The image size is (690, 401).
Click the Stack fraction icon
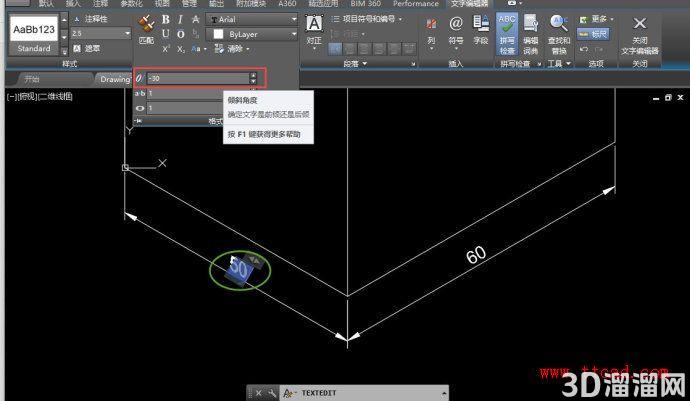pos(195,34)
